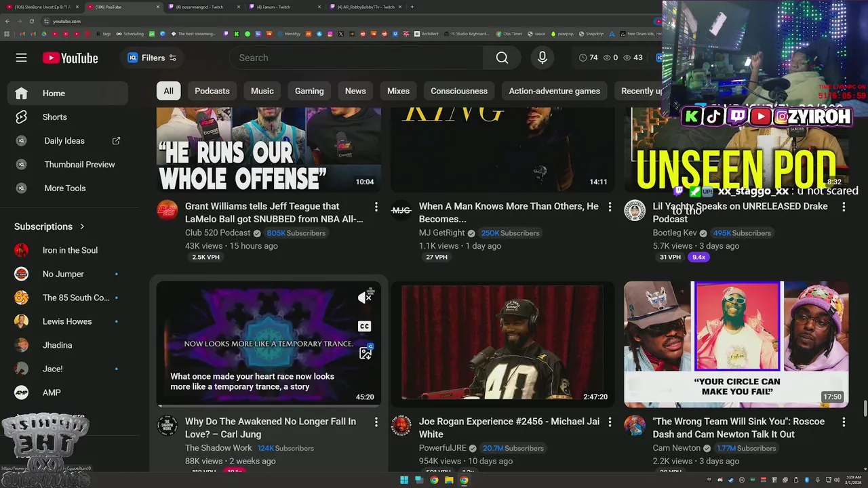Expand the Subscriptions section arrow
Viewport: 868px width, 488px height.
tap(82, 226)
